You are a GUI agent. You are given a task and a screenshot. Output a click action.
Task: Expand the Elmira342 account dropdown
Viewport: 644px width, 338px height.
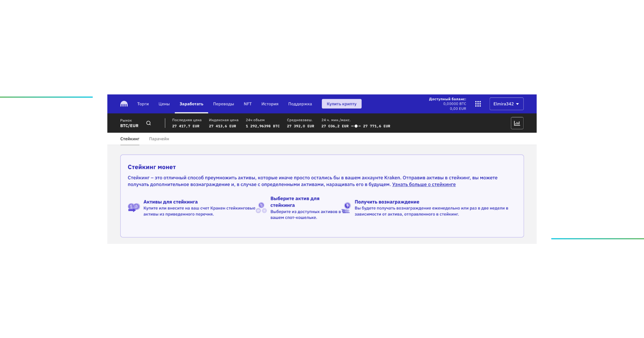506,104
